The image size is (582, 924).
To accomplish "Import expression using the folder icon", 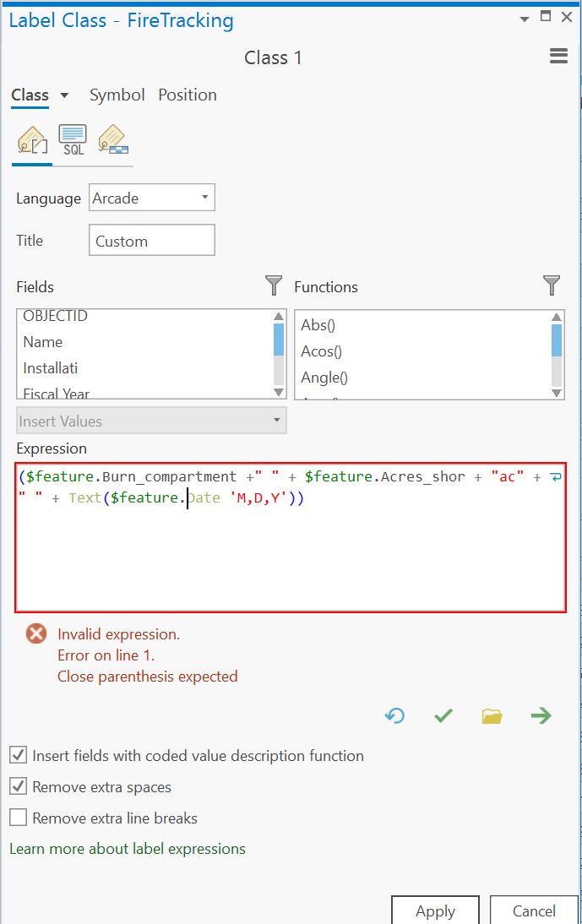I will point(492,715).
